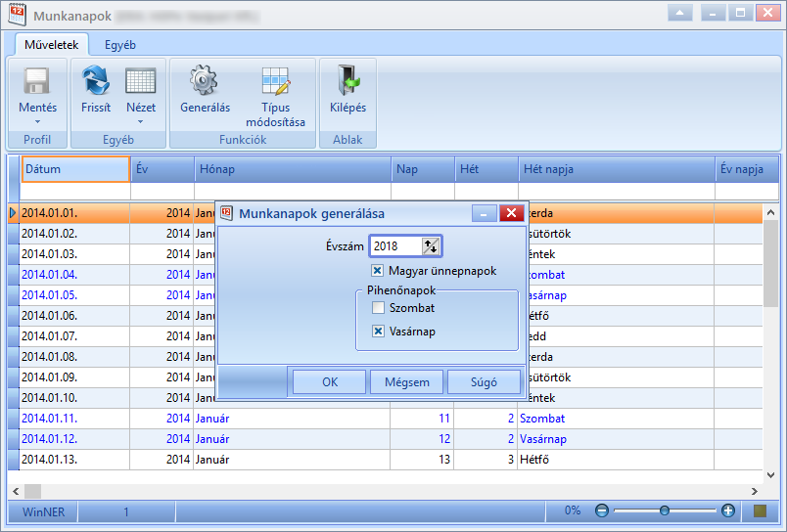This screenshot has width=787, height=532.
Task: Sort by the Hét column header
Action: tap(486, 169)
